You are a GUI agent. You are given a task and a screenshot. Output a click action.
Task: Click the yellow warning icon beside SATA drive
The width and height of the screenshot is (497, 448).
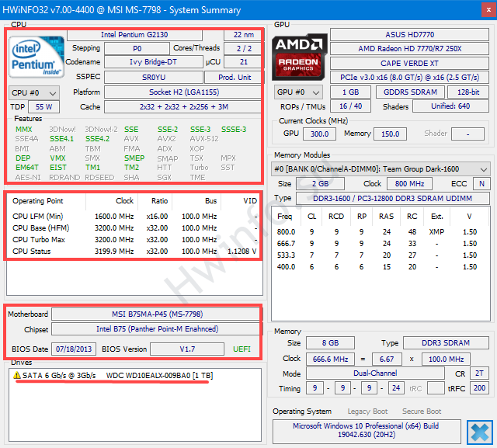point(16,375)
